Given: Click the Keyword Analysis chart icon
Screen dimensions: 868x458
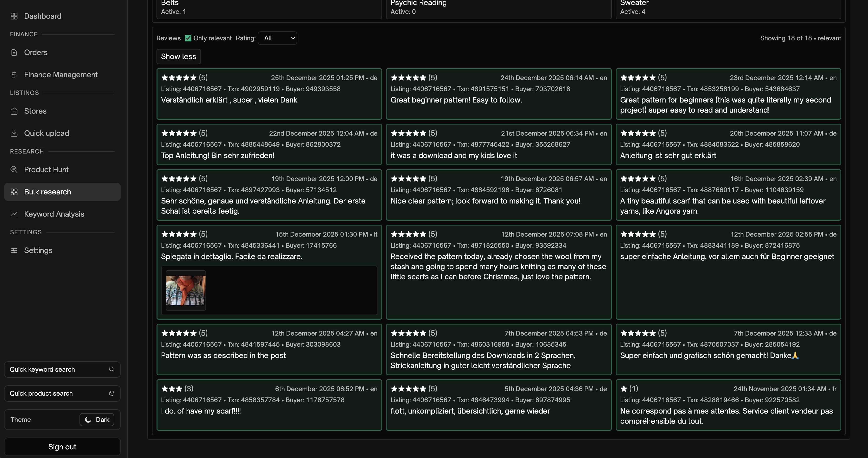Looking at the screenshot, I should coord(14,214).
